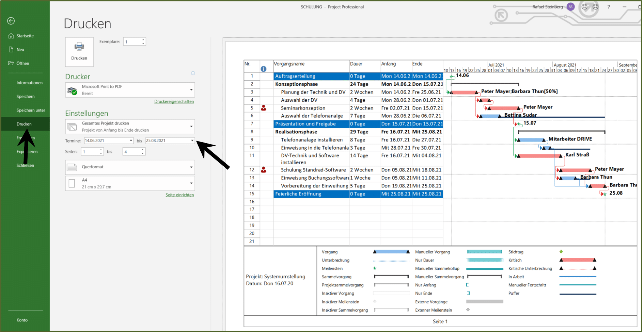The width and height of the screenshot is (644, 334).
Task: Click the Dauer column header in preview
Action: [365, 66]
